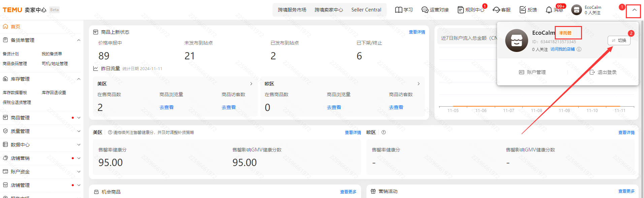The image size is (644, 198).
Task: Click the 客服 headset icon
Action: point(496,10)
